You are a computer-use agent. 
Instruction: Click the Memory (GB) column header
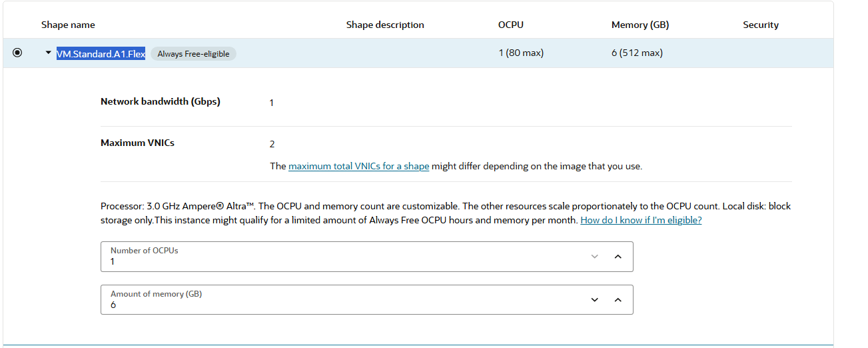coord(640,25)
